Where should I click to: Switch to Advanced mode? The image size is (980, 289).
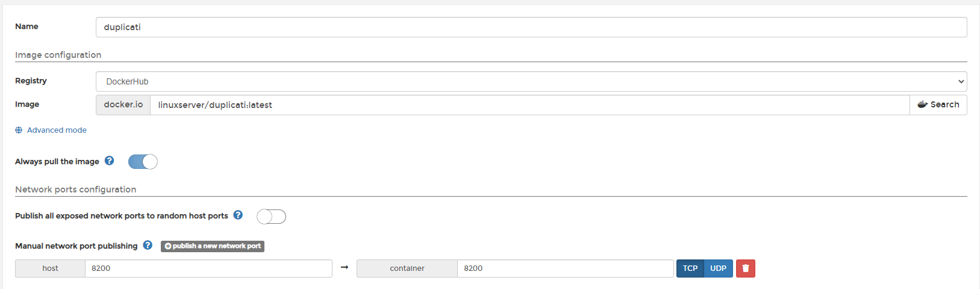pos(57,130)
